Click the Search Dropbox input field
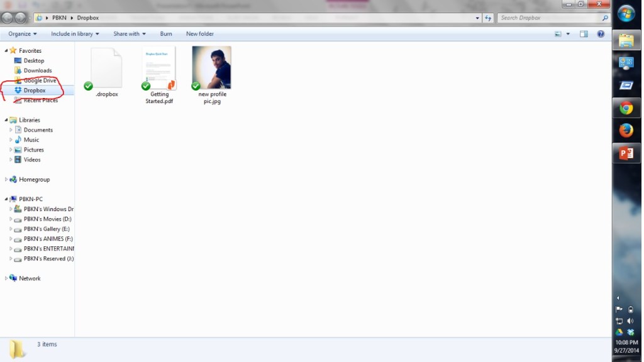The width and height of the screenshot is (644, 362). (550, 18)
